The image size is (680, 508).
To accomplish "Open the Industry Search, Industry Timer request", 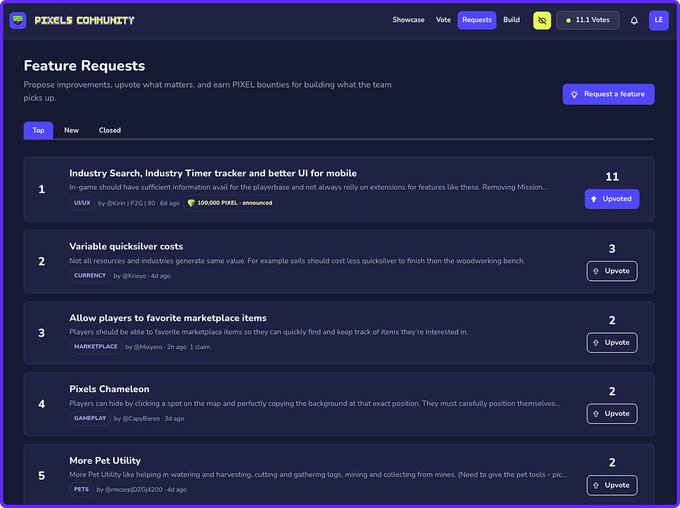I will [x=213, y=173].
